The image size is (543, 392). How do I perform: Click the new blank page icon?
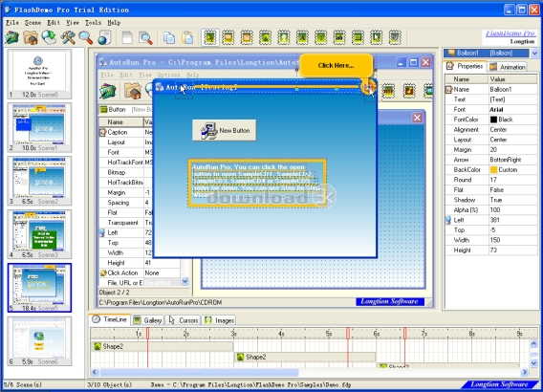point(127,37)
